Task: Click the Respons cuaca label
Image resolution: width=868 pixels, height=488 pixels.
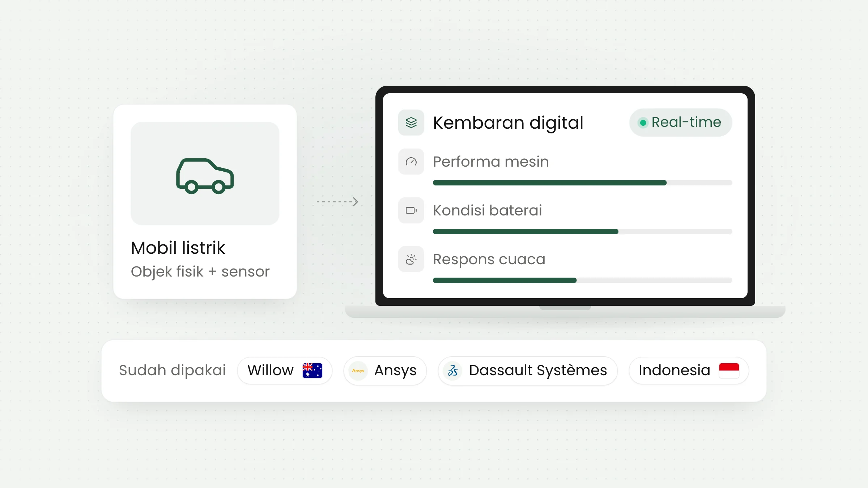Action: click(489, 260)
